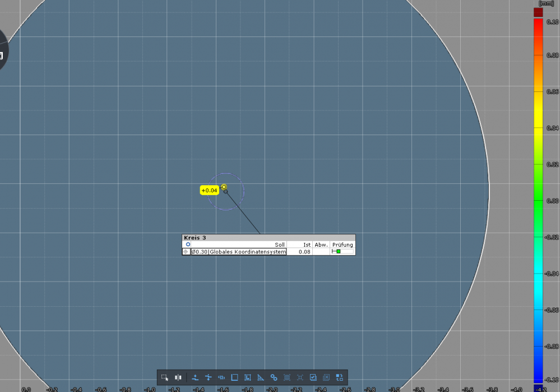The image size is (560, 392).
Task: Click the color legend at 0.00 green
Action: pyautogui.click(x=538, y=200)
